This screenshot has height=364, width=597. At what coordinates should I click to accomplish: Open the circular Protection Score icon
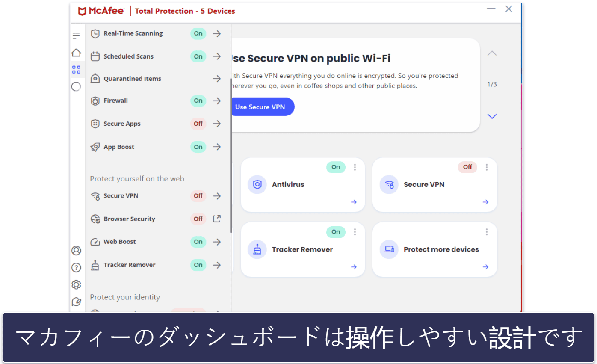pyautogui.click(x=76, y=86)
